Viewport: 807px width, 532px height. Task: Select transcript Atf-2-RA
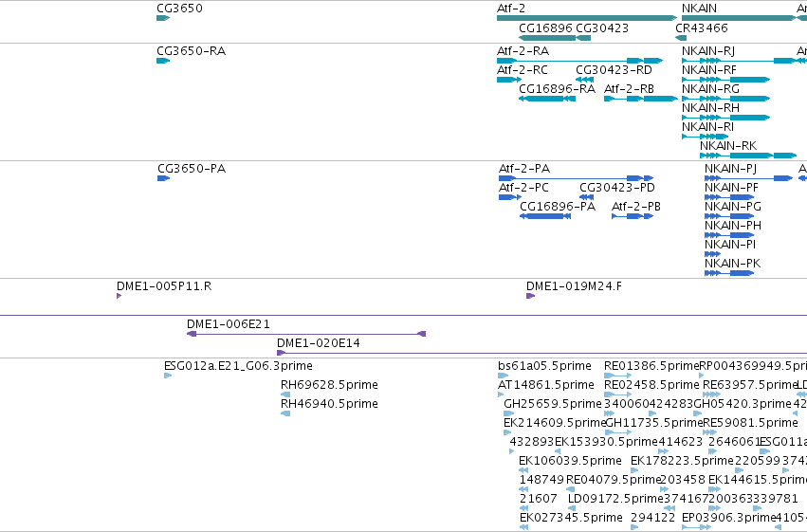point(523,51)
